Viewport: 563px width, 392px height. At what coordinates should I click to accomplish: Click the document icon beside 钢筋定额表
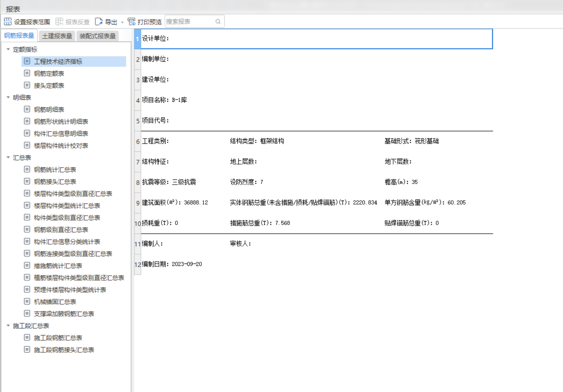point(27,73)
